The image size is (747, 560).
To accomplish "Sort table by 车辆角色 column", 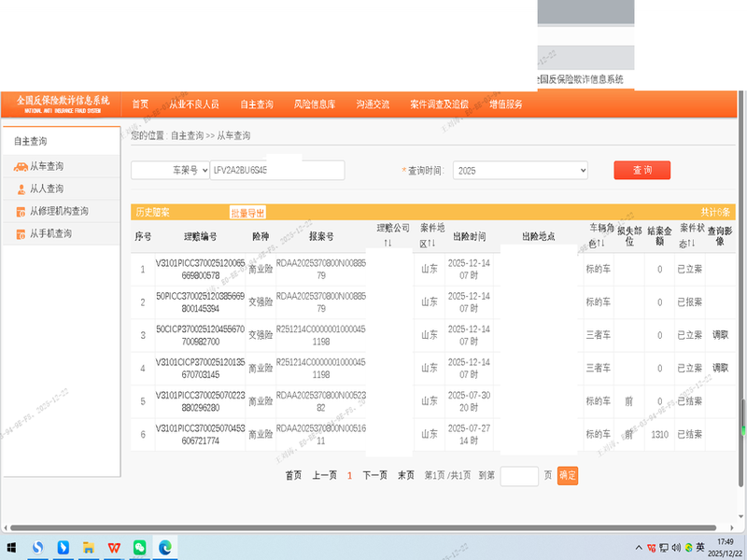I will 599,243.
